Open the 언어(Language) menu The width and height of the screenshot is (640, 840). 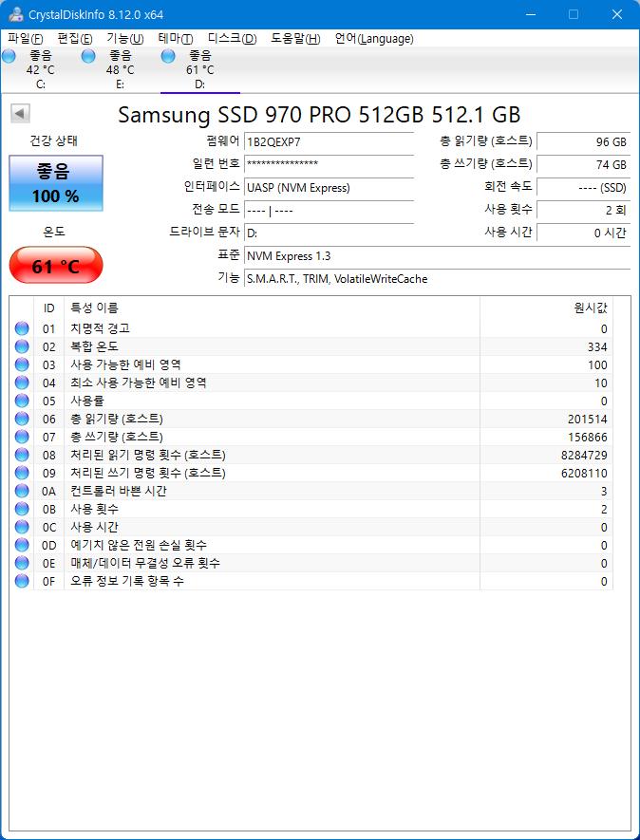click(374, 39)
